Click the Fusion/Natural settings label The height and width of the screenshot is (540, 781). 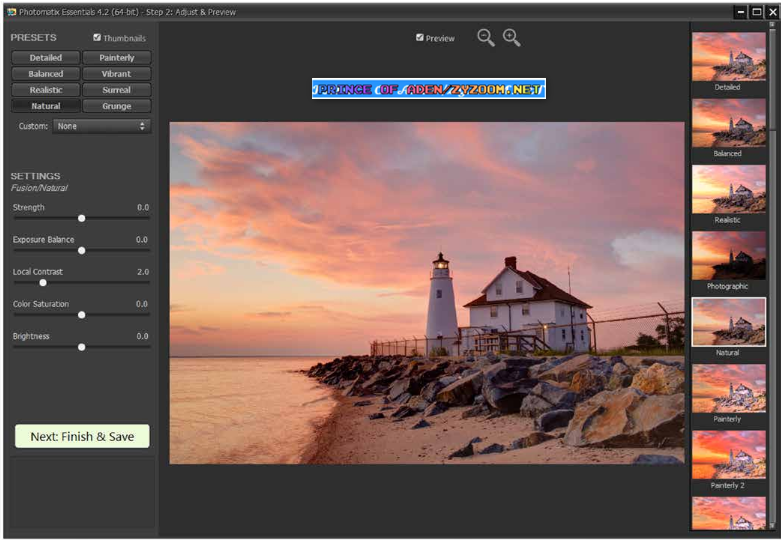39,188
